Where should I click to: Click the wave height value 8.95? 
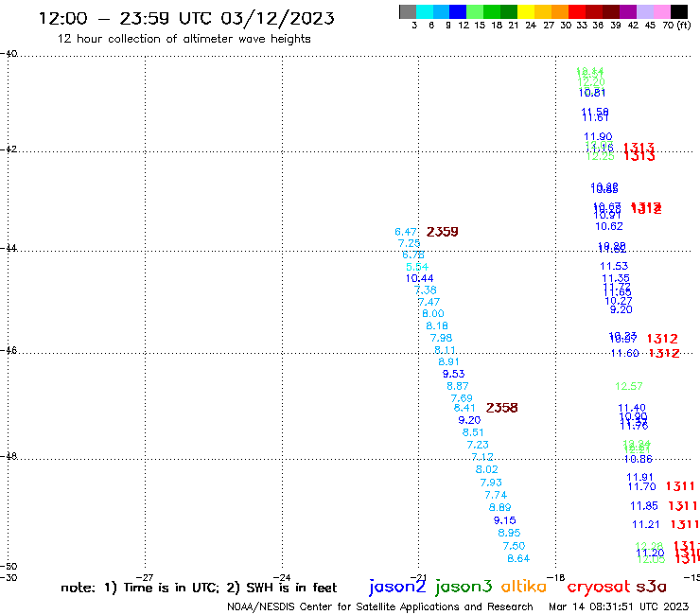pos(509,533)
